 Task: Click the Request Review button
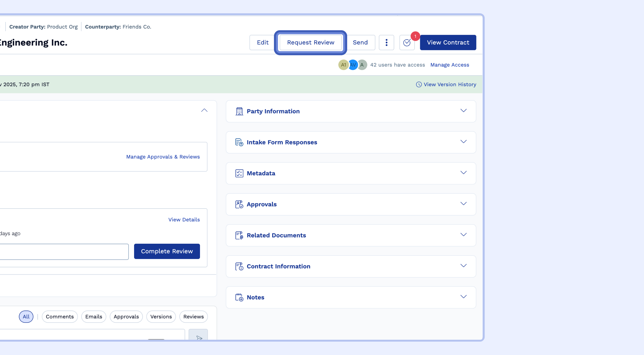(x=310, y=42)
